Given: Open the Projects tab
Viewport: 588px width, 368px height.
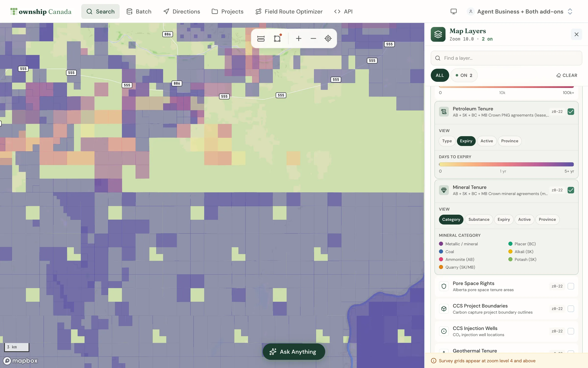Looking at the screenshot, I should (x=228, y=12).
